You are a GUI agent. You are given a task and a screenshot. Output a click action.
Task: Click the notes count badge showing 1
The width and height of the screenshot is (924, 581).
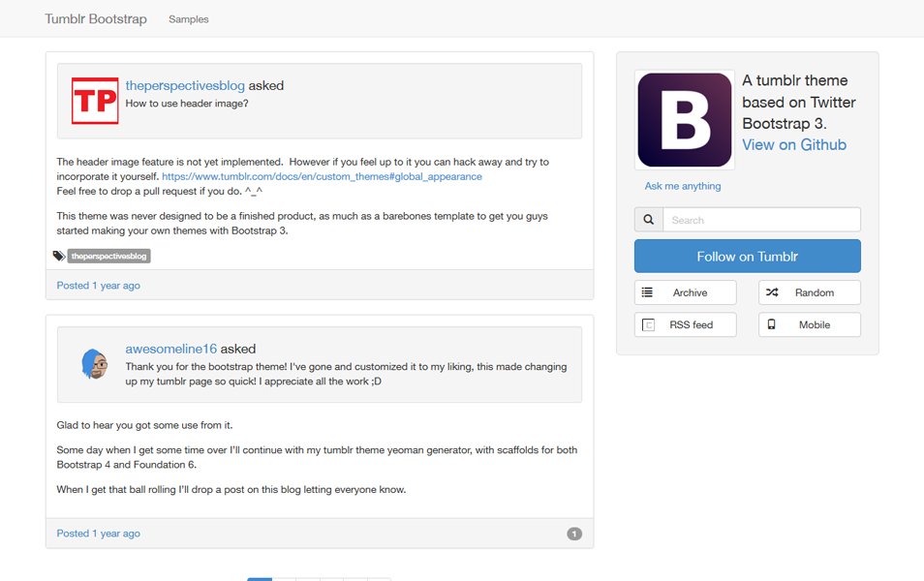(x=574, y=534)
